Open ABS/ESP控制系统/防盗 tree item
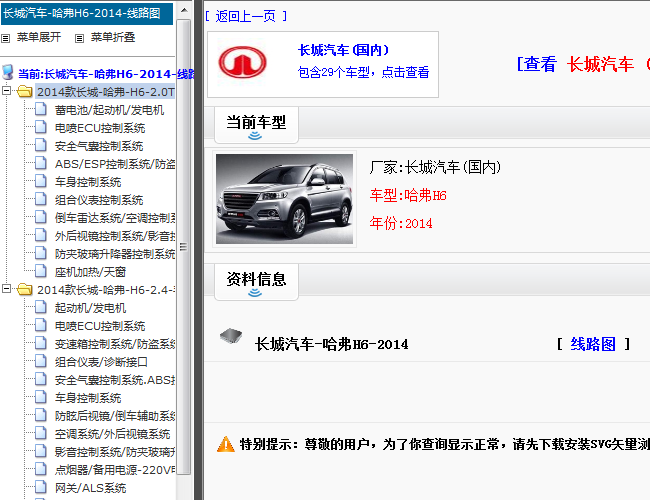Screen dimensions: 650x500 [115, 164]
